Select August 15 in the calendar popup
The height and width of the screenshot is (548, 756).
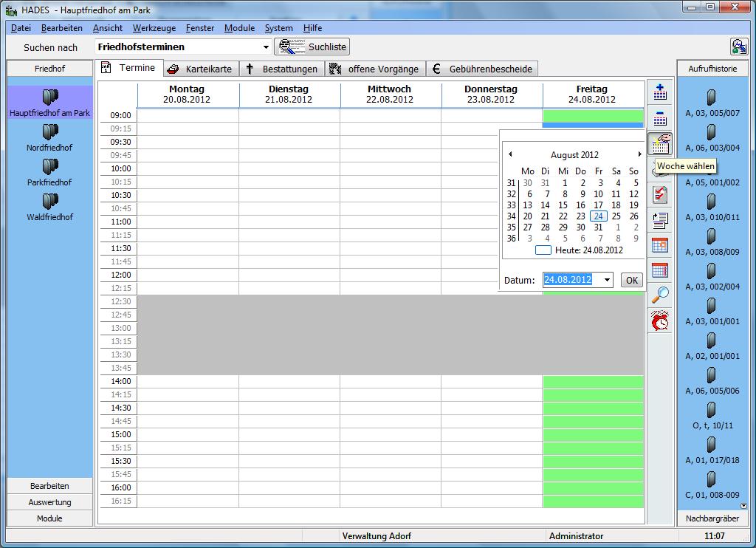[563, 205]
